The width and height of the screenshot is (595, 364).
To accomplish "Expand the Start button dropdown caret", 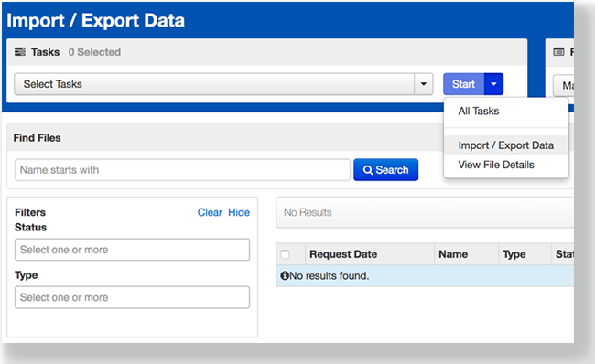I will 493,84.
